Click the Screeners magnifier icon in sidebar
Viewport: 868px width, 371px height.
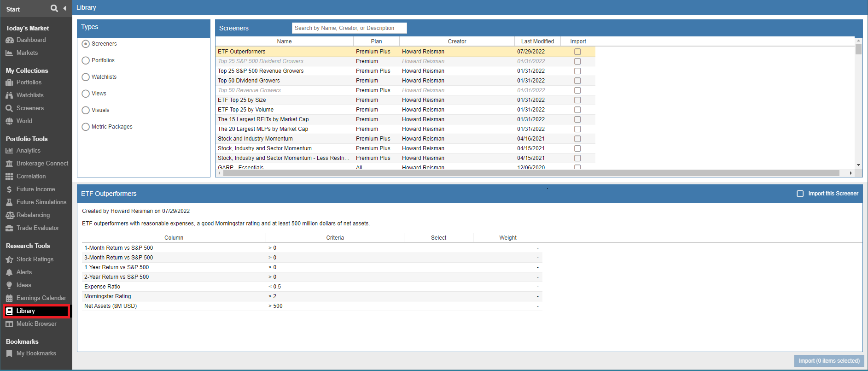tap(9, 108)
